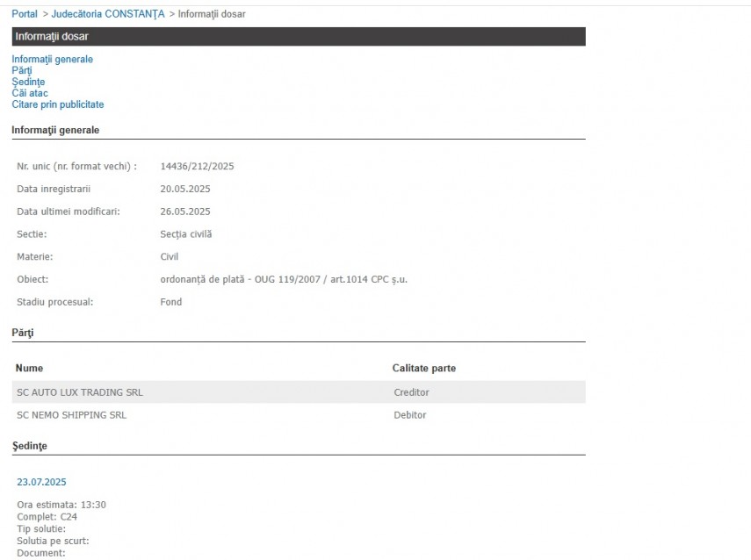Jump to Căi atac section link
The width and height of the screenshot is (751, 560).
coord(30,93)
